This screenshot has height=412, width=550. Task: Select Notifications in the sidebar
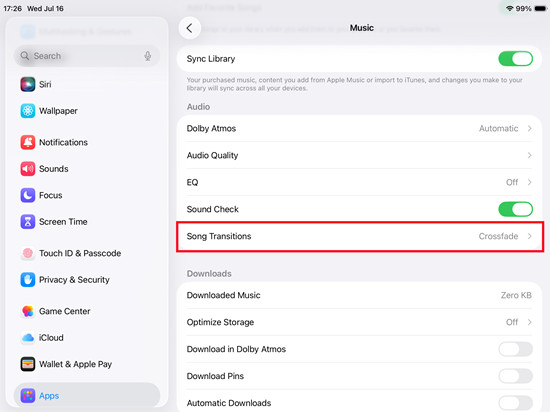87,142
